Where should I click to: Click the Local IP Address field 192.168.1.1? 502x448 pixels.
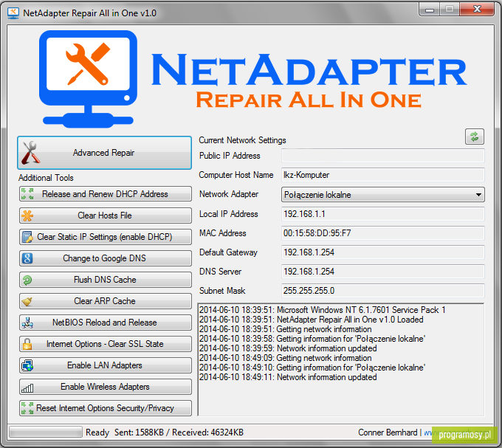(x=383, y=214)
